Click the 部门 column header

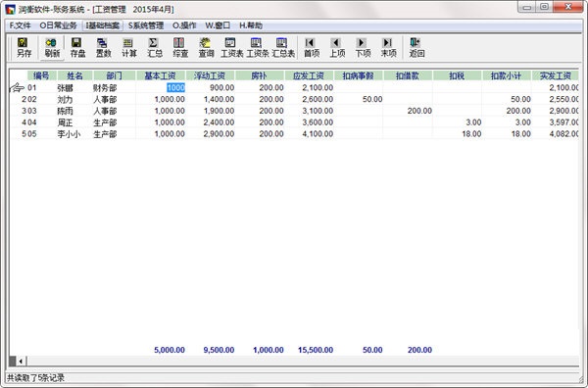coord(115,75)
